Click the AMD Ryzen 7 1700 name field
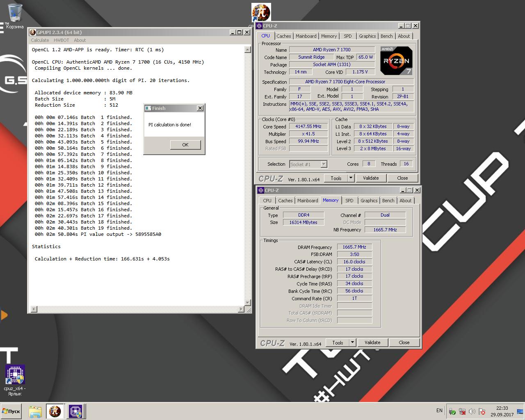 point(332,50)
